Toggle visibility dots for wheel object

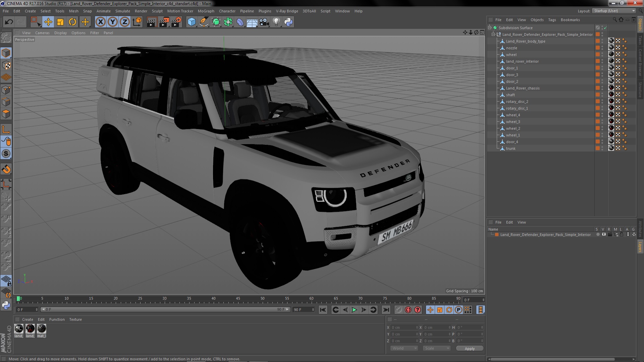pyautogui.click(x=602, y=54)
